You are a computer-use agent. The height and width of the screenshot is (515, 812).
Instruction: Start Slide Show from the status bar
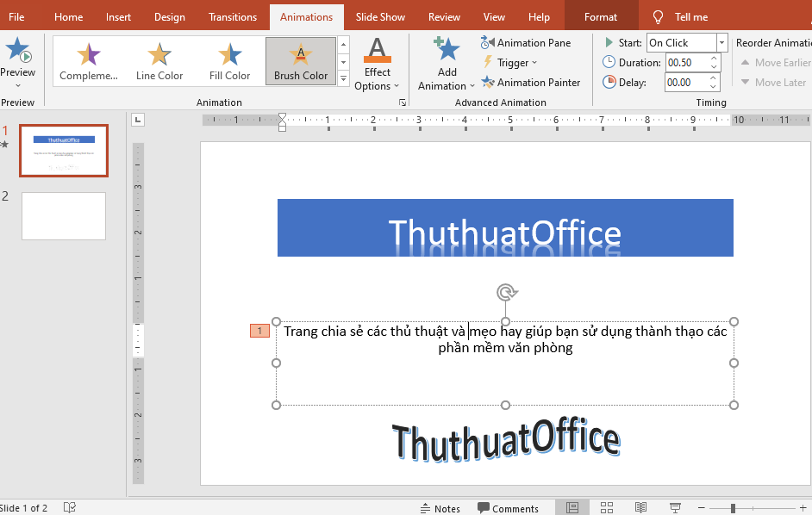[x=675, y=507]
